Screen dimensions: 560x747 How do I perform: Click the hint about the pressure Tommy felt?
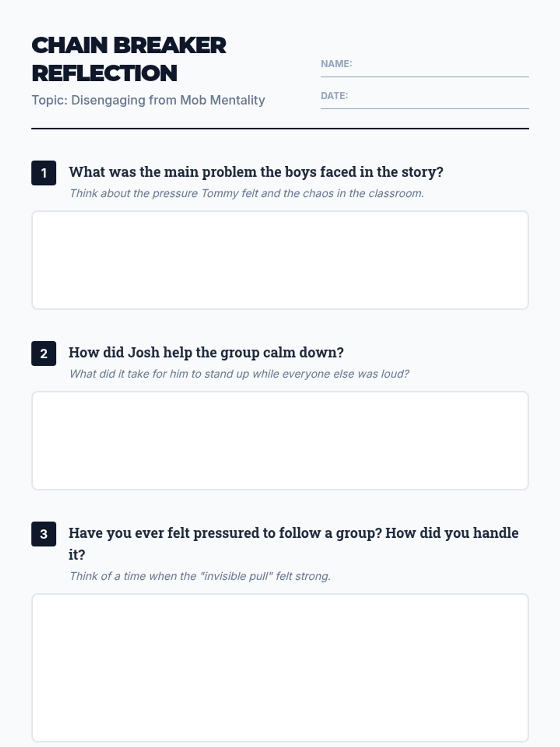pos(246,193)
